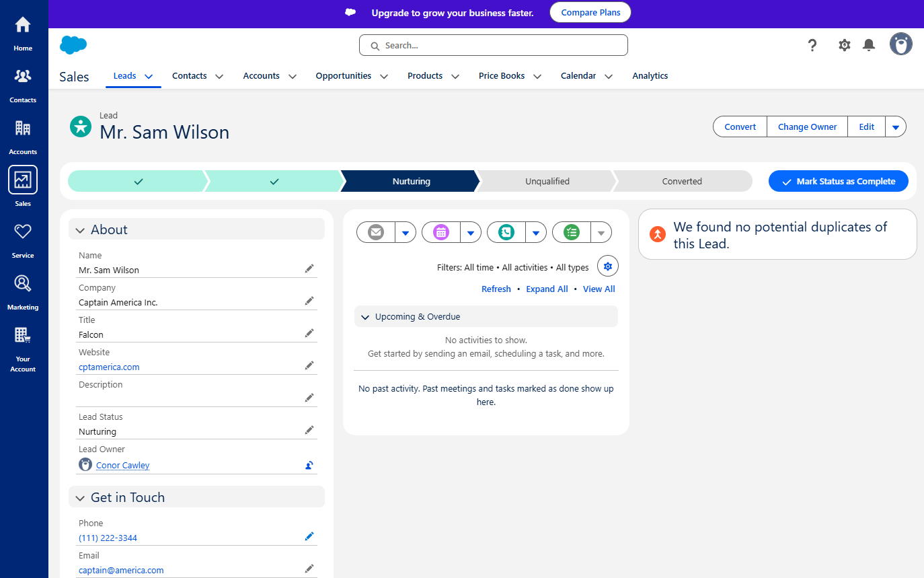Open Salesforce notifications bell
This screenshot has width=924, height=578.
868,45
